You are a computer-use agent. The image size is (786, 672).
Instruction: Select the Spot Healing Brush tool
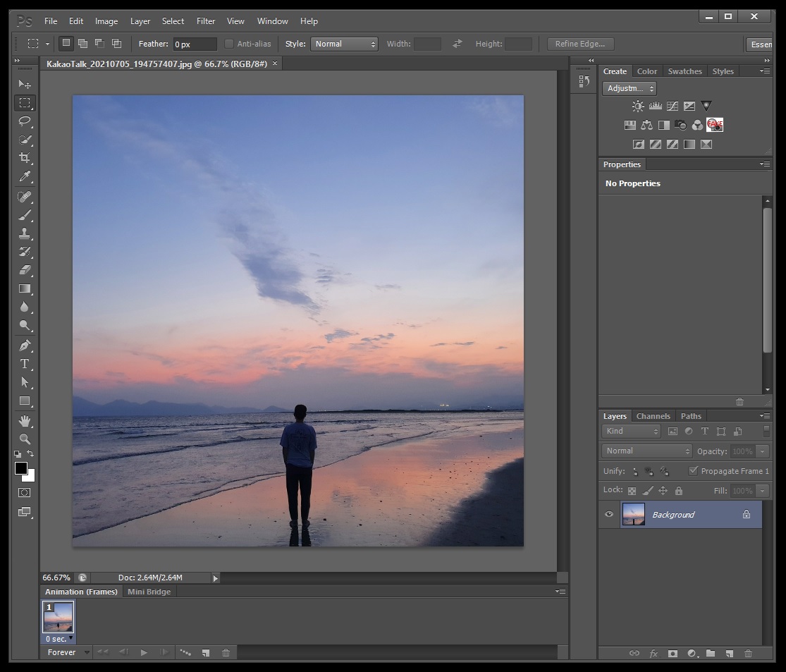click(24, 197)
